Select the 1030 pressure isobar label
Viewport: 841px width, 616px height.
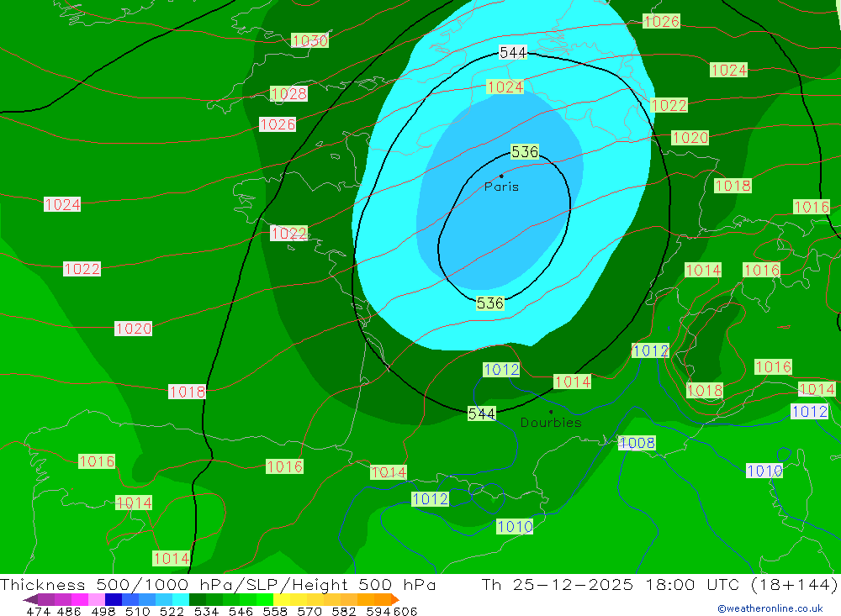[x=309, y=40]
